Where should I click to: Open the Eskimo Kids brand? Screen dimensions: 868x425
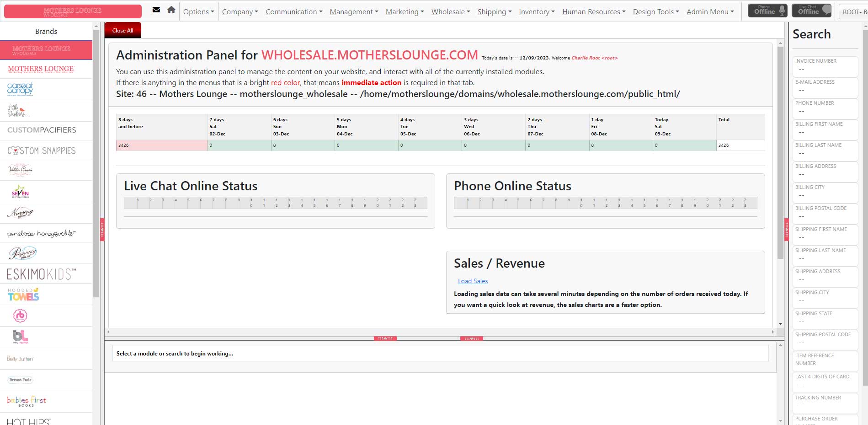[x=41, y=274]
